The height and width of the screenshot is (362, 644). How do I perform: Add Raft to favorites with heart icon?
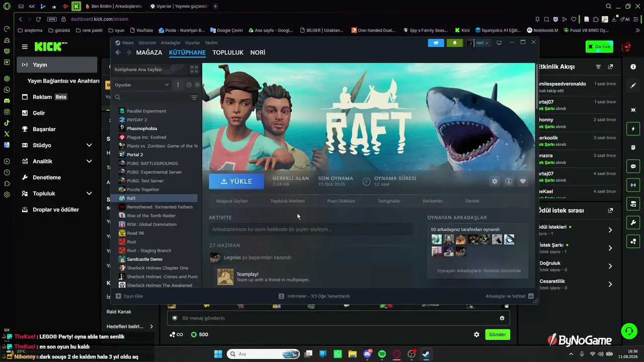[523, 182]
